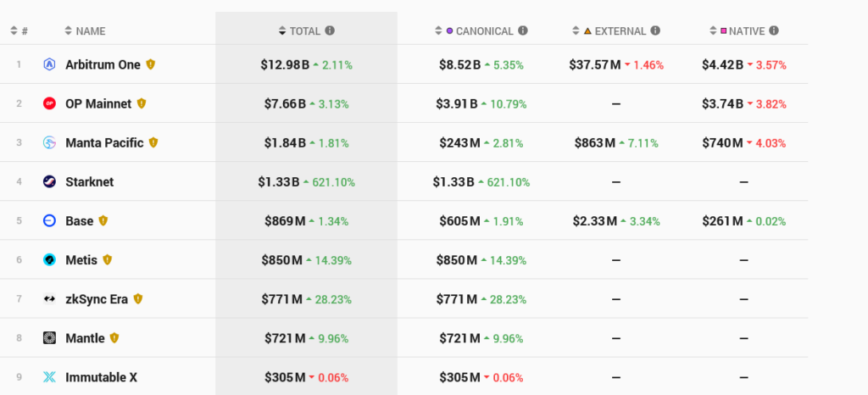Image resolution: width=868 pixels, height=395 pixels.
Task: Sort the table by NAME column
Action: tap(86, 31)
